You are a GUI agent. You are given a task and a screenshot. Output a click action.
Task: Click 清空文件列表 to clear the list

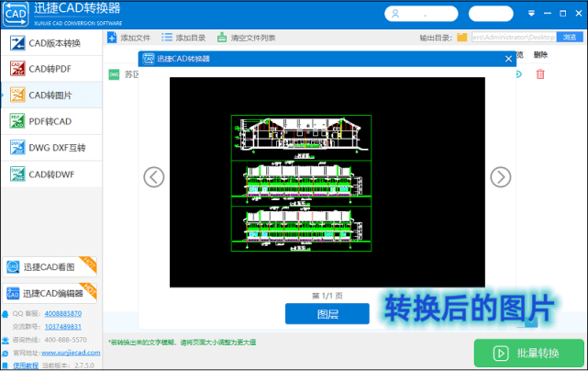coord(246,38)
